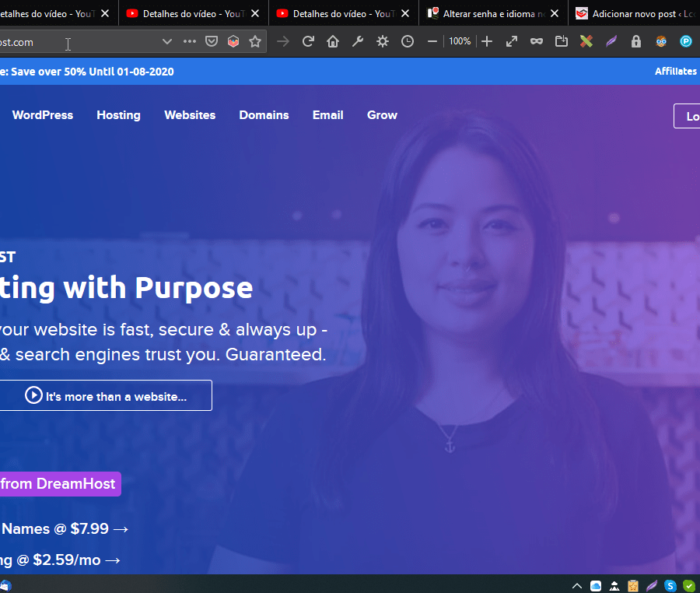
Task: Enter full screen with diagonal arrows icon
Action: pyautogui.click(x=512, y=41)
